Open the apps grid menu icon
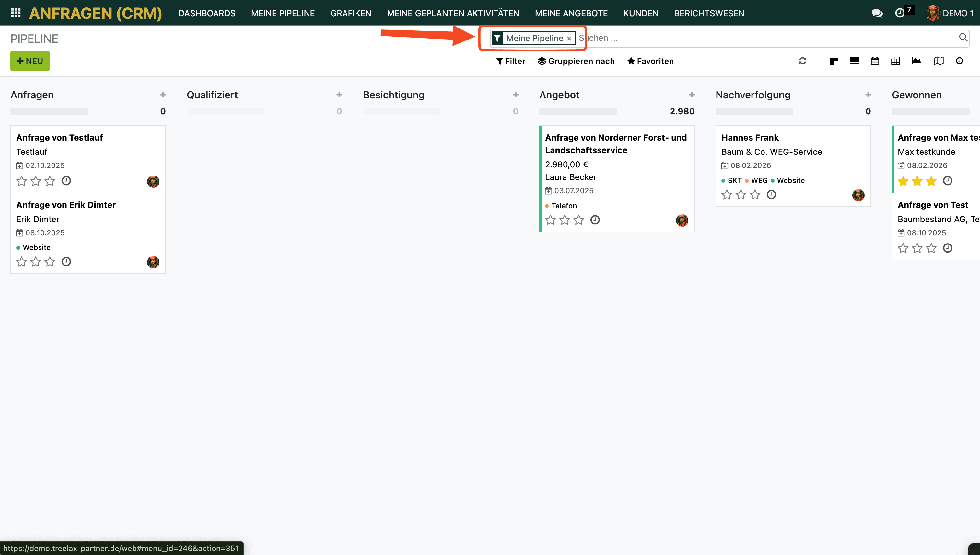 coord(16,13)
